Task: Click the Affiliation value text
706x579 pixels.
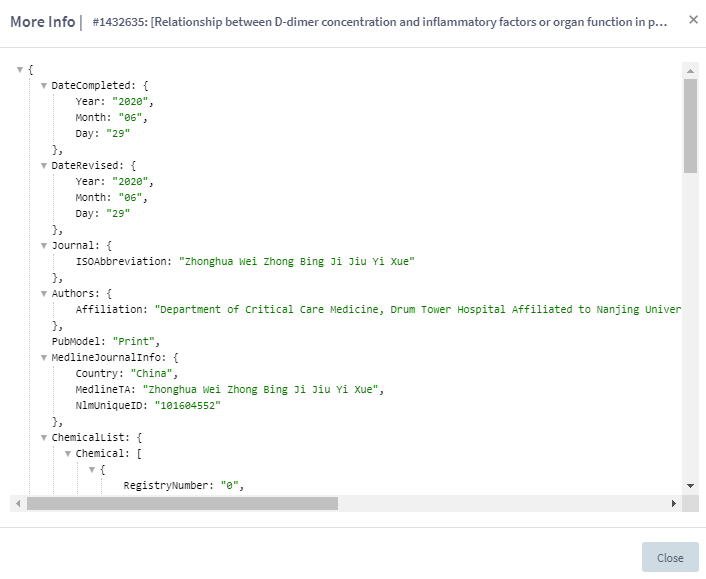Action: tap(418, 310)
